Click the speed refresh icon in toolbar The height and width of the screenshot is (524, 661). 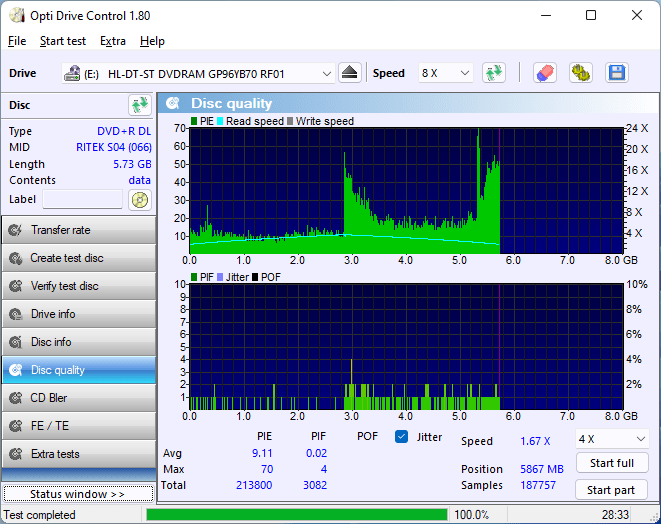coord(493,73)
